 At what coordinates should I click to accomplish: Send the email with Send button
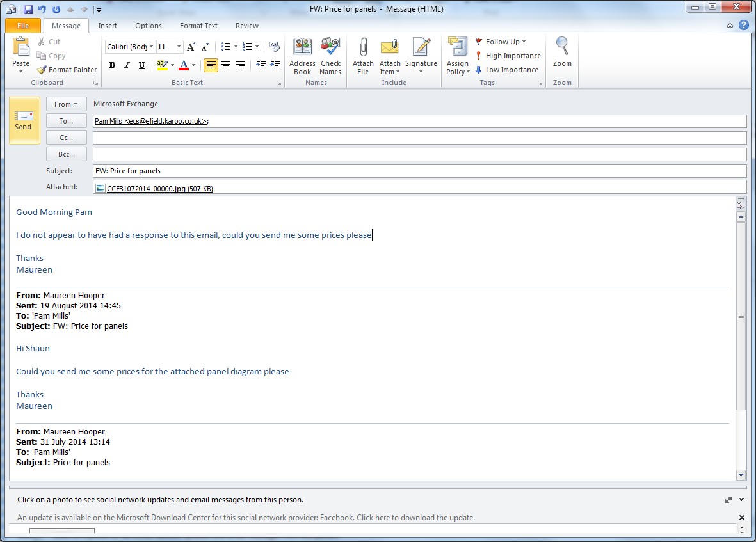tap(24, 121)
